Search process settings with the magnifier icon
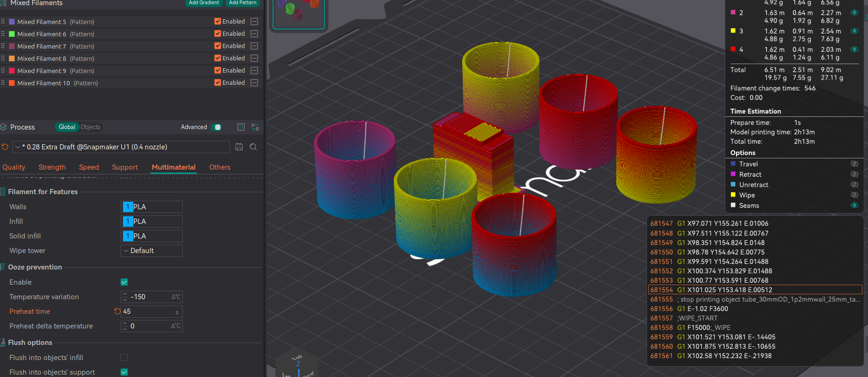Screen dimensions: 868x377 [254, 147]
